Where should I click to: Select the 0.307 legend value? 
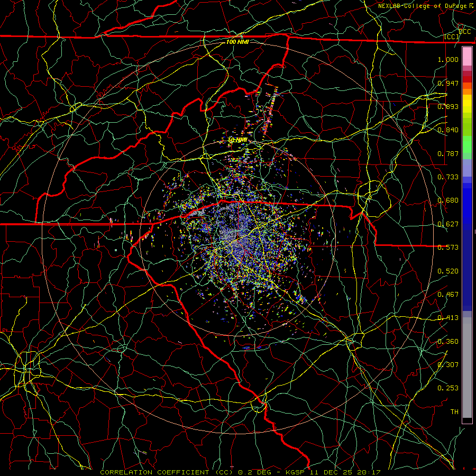coord(448,365)
